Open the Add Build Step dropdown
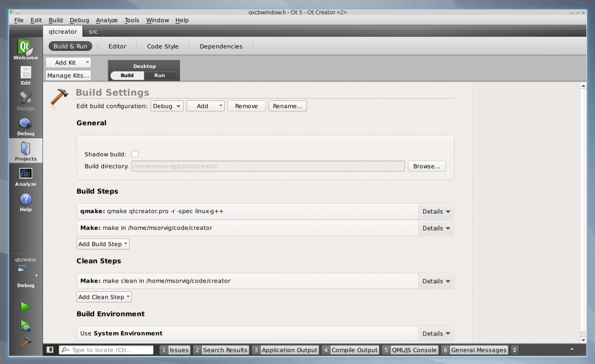 click(103, 244)
